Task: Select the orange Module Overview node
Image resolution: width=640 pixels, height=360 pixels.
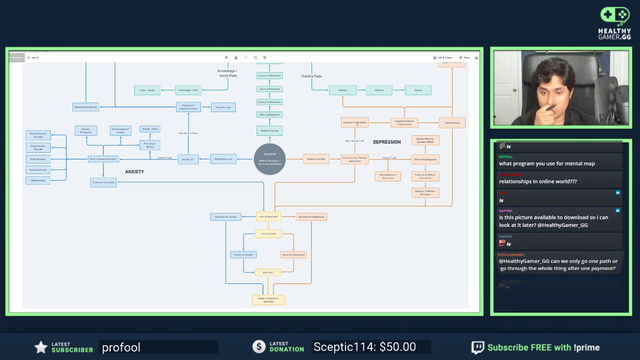Action: tap(316, 159)
